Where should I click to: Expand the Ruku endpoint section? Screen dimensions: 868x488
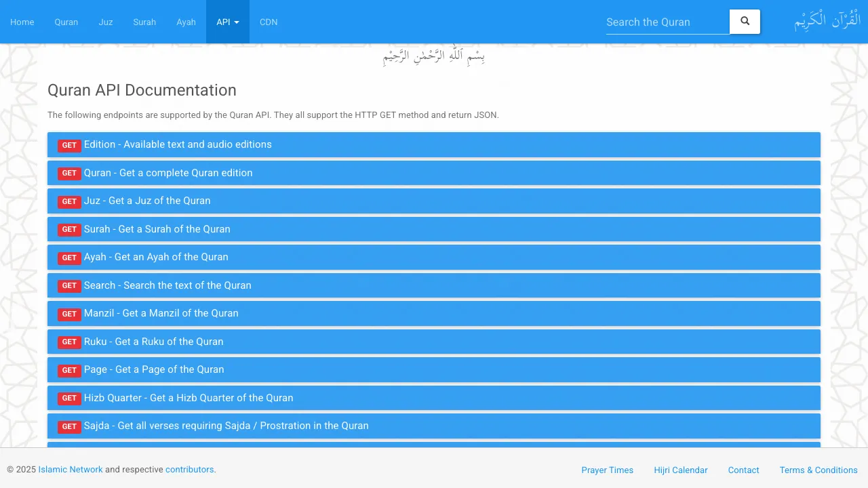tap(434, 342)
